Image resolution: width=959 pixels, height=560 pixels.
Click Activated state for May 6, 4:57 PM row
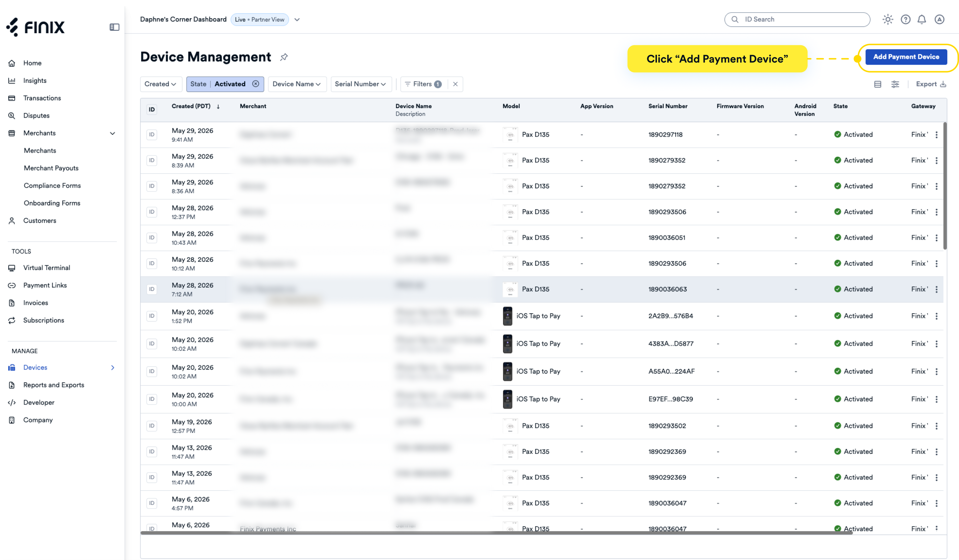853,503
